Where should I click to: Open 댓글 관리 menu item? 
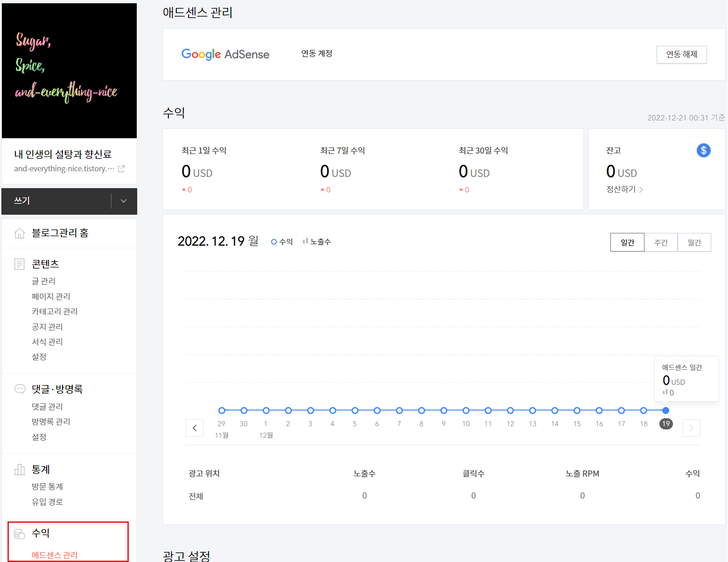pyautogui.click(x=47, y=407)
